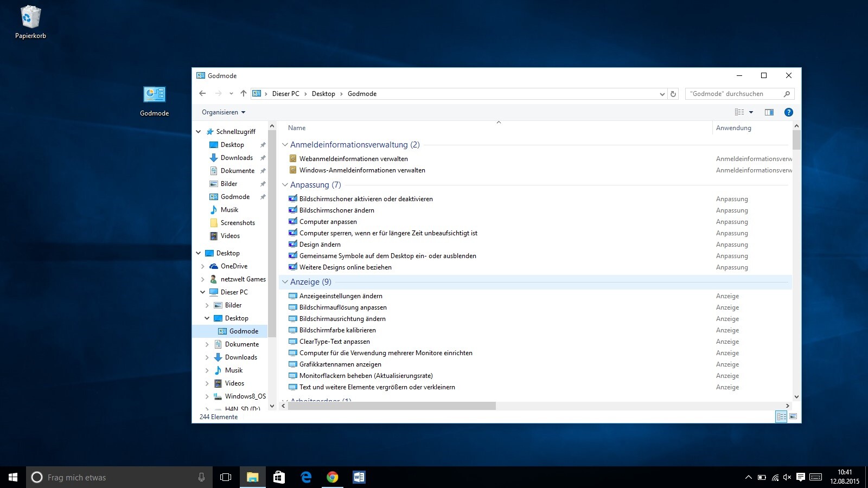Open the view options dropdown arrow
This screenshot has height=488, width=868.
pos(751,112)
